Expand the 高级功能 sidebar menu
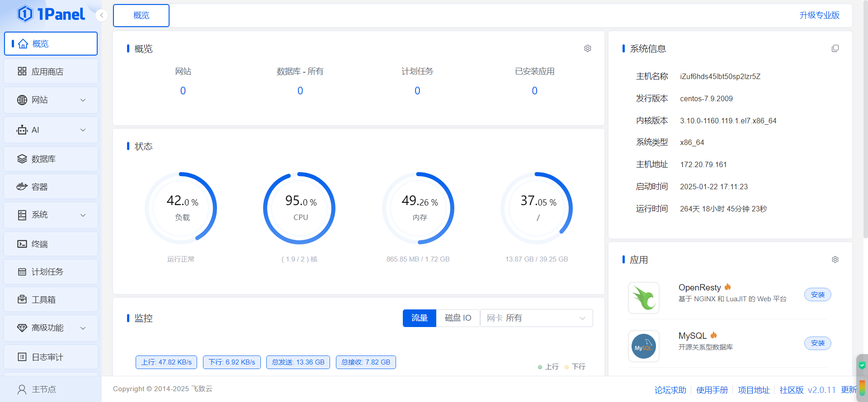 tap(51, 328)
